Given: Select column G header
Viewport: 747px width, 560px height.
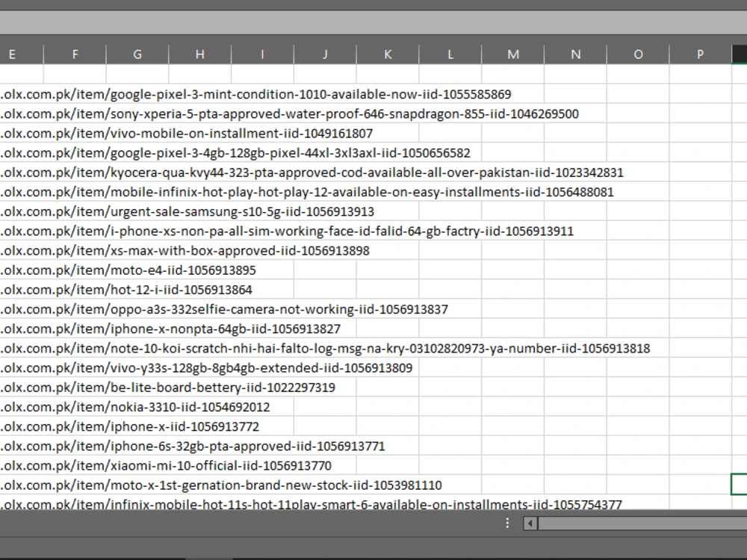Looking at the screenshot, I should [137, 55].
